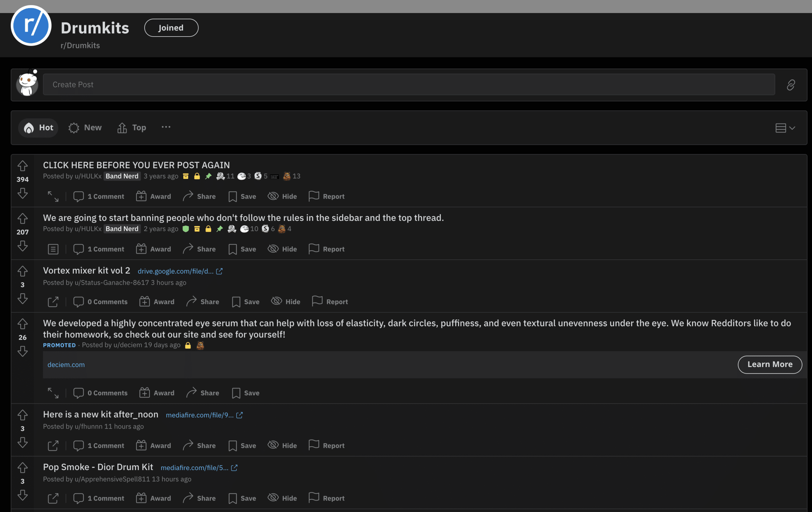This screenshot has width=812, height=512.
Task: Award the promoted eye serum post
Action: (157, 393)
